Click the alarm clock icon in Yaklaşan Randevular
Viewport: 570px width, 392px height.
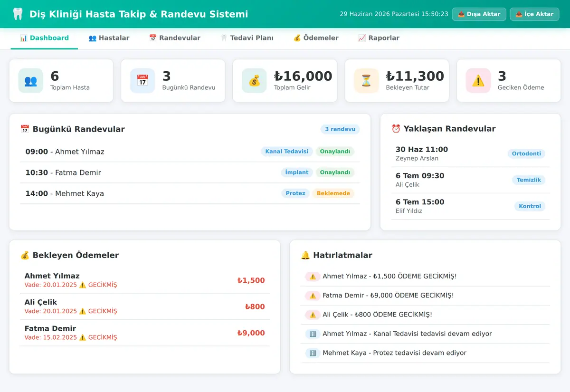[x=396, y=129]
